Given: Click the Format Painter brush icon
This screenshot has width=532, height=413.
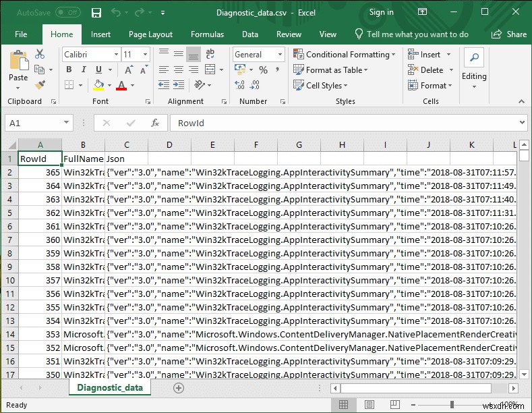Looking at the screenshot, I should coord(39,84).
